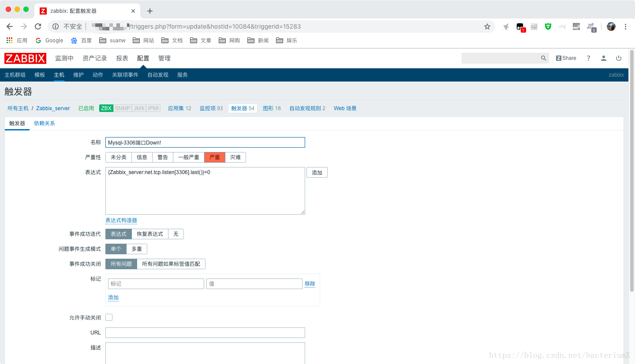The image size is (635, 364).
Task: Click the 标记 tag name field
Action: pos(156,284)
